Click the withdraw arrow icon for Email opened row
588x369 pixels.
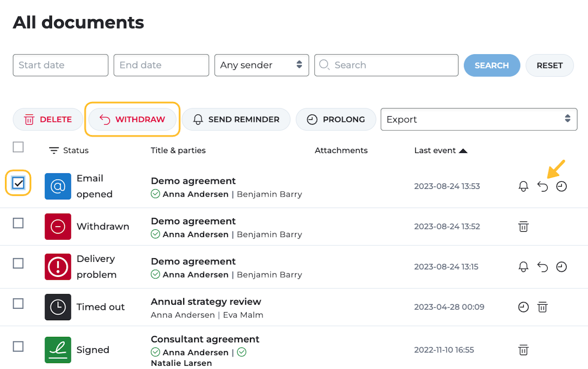(543, 187)
